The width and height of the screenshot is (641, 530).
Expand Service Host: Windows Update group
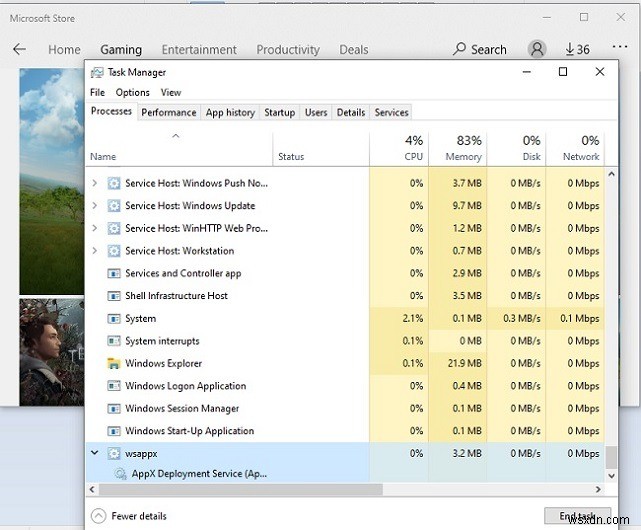94,205
